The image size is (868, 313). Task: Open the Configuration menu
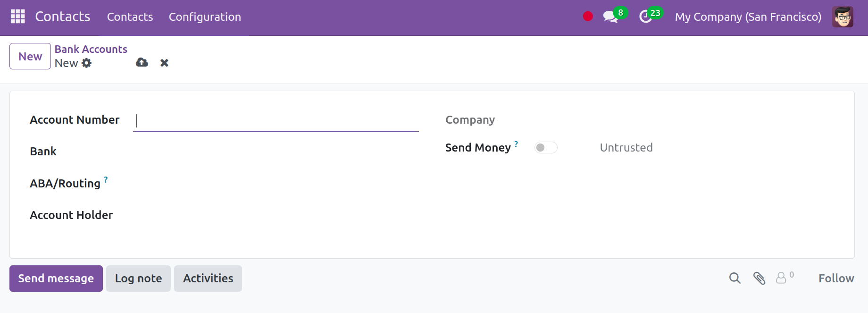coord(205,17)
